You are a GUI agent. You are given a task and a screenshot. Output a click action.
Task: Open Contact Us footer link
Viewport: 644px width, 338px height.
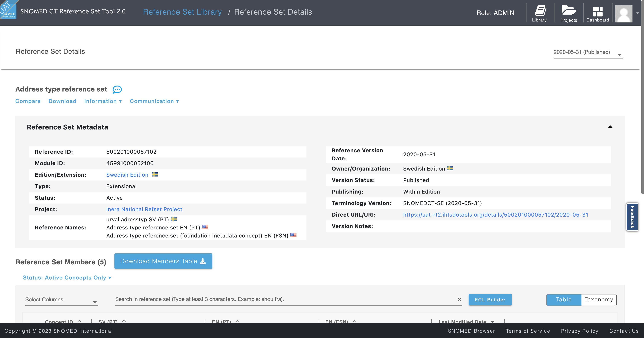pyautogui.click(x=624, y=331)
